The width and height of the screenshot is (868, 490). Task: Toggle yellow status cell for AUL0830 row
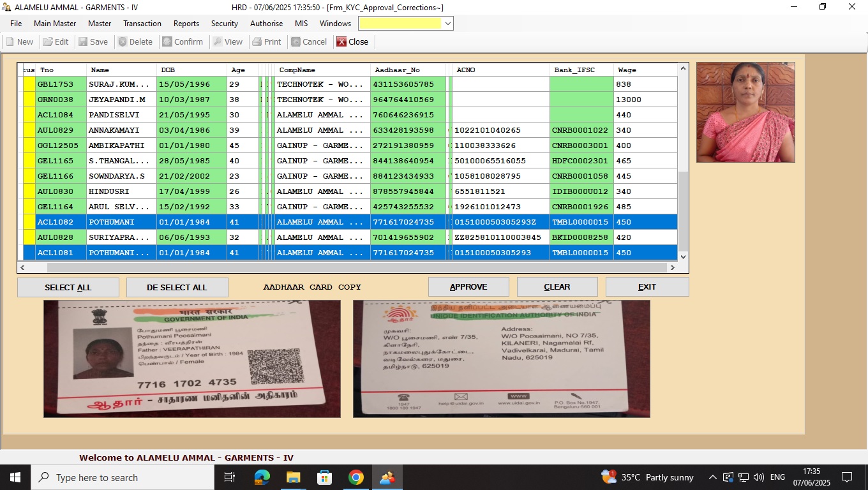[29, 191]
